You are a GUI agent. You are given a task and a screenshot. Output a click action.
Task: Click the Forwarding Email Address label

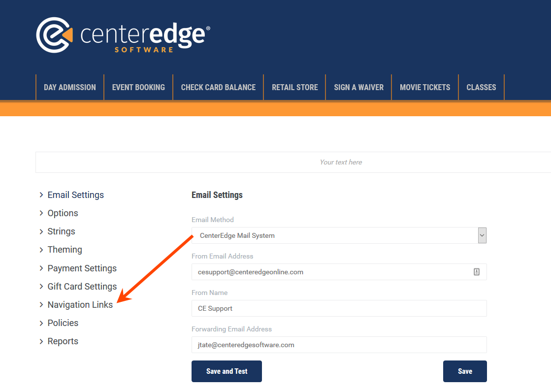231,329
